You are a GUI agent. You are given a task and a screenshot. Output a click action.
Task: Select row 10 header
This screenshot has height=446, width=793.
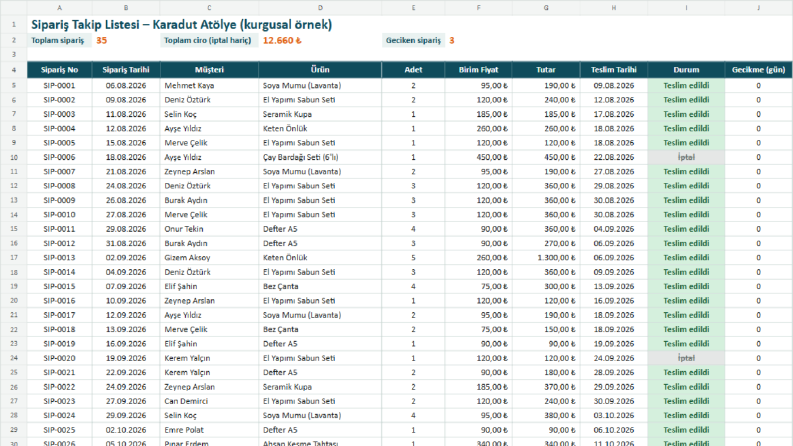coord(14,157)
